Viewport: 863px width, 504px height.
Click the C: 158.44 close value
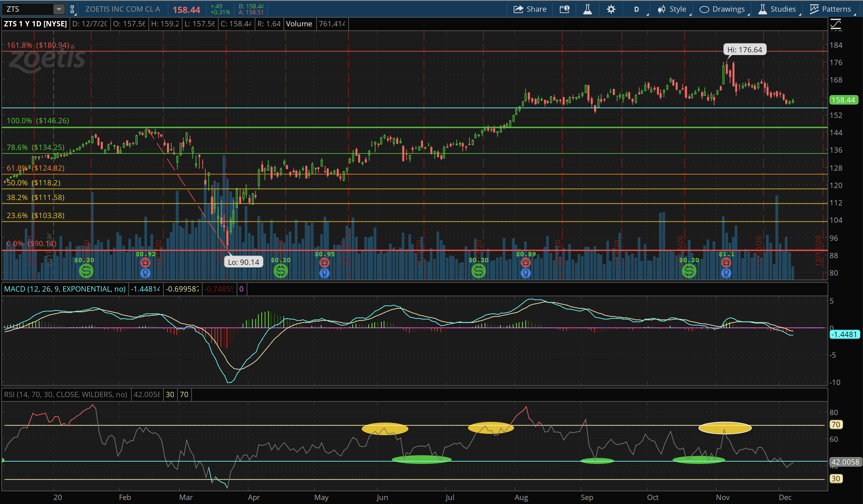click(236, 24)
